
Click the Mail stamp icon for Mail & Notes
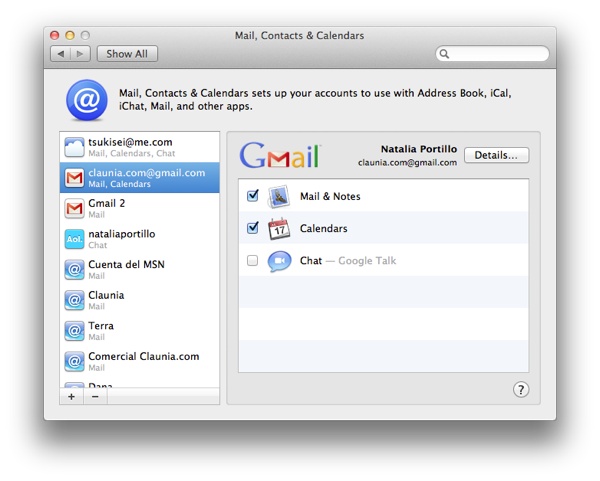coord(279,197)
